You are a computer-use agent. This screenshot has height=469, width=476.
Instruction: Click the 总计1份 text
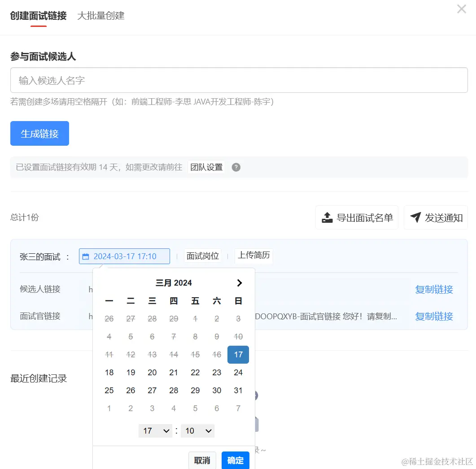point(25,217)
